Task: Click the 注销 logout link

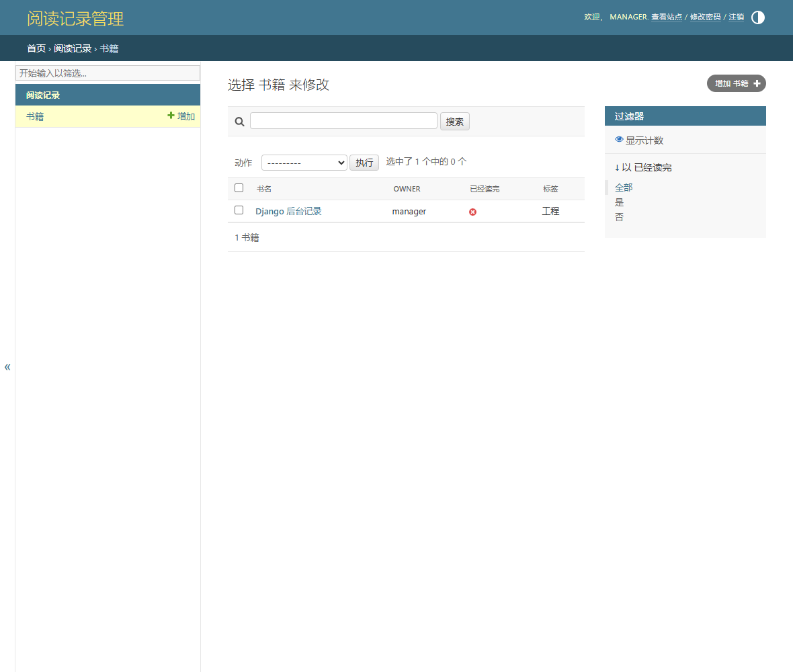Action: click(x=737, y=17)
